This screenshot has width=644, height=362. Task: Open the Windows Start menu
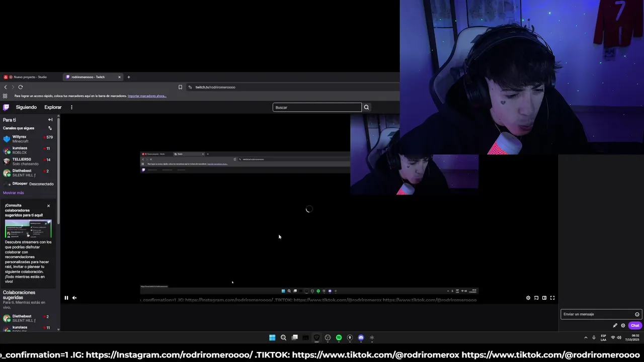272,337
